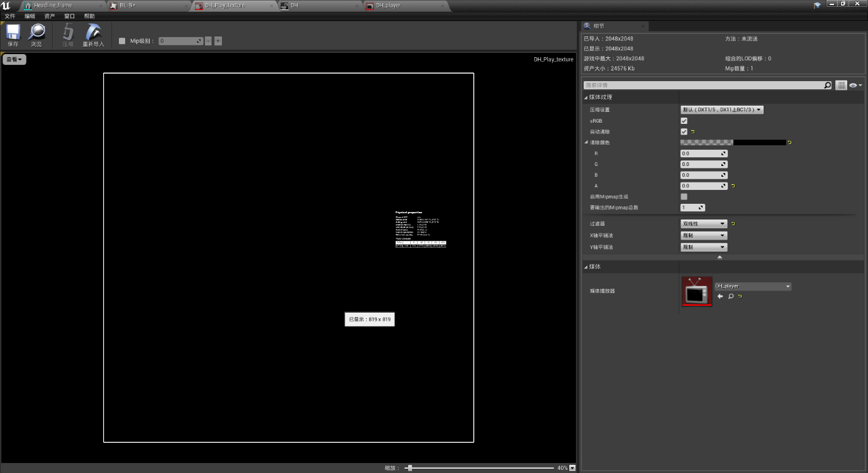This screenshot has width=868, height=473.
Task: Uncheck the sRGB checkbox
Action: 684,121
